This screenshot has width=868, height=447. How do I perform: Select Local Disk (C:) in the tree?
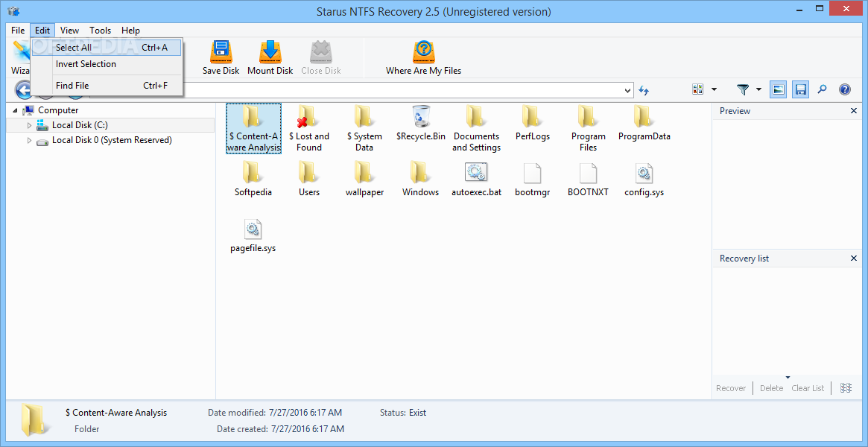tap(80, 126)
